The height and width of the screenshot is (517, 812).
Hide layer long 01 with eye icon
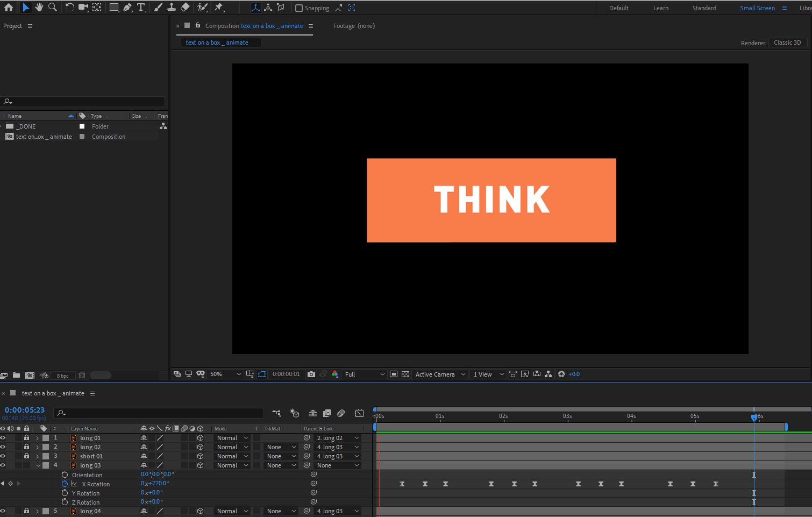click(x=3, y=438)
